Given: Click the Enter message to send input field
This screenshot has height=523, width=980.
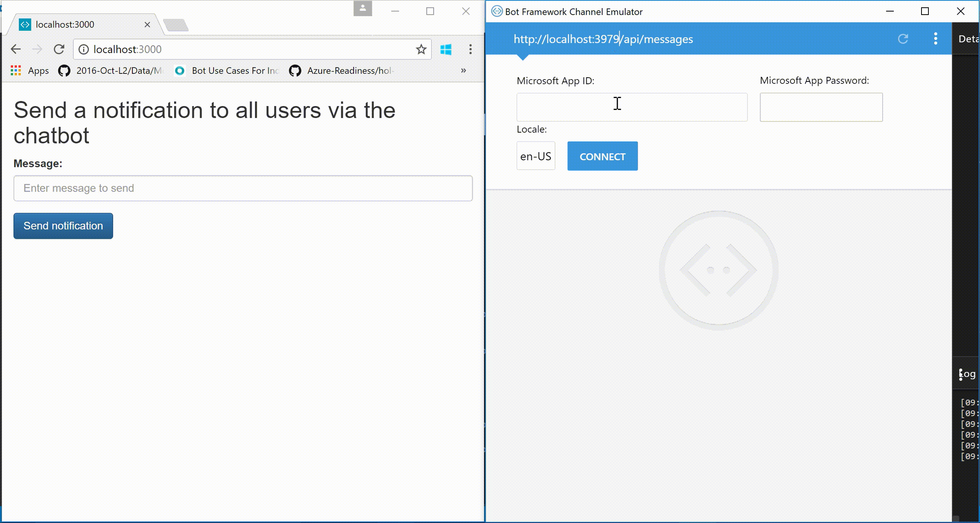Looking at the screenshot, I should pos(243,188).
